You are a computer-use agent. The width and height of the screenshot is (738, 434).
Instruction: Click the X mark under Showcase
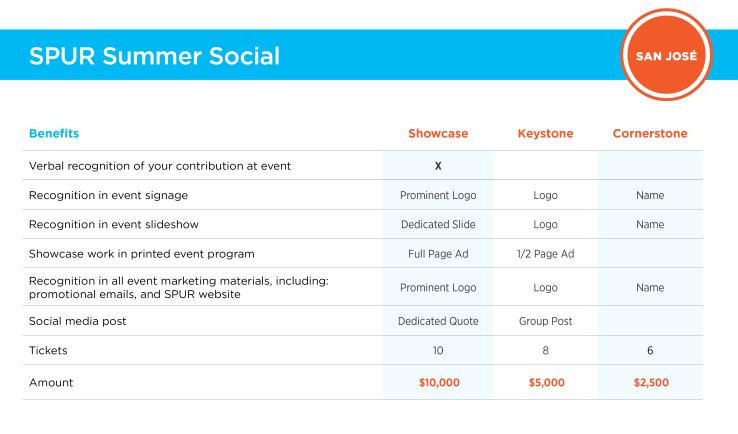[438, 166]
